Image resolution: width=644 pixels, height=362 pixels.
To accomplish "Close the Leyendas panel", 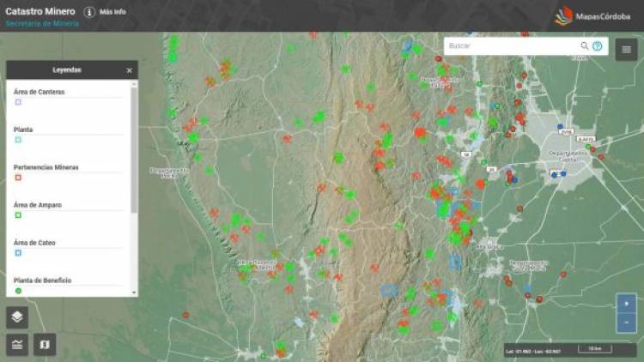I will pos(129,70).
